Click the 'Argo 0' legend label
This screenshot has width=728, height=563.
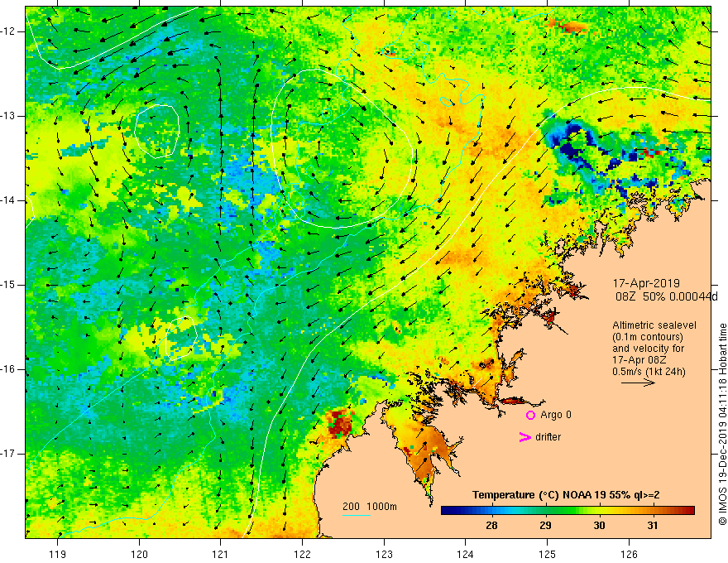(x=556, y=415)
